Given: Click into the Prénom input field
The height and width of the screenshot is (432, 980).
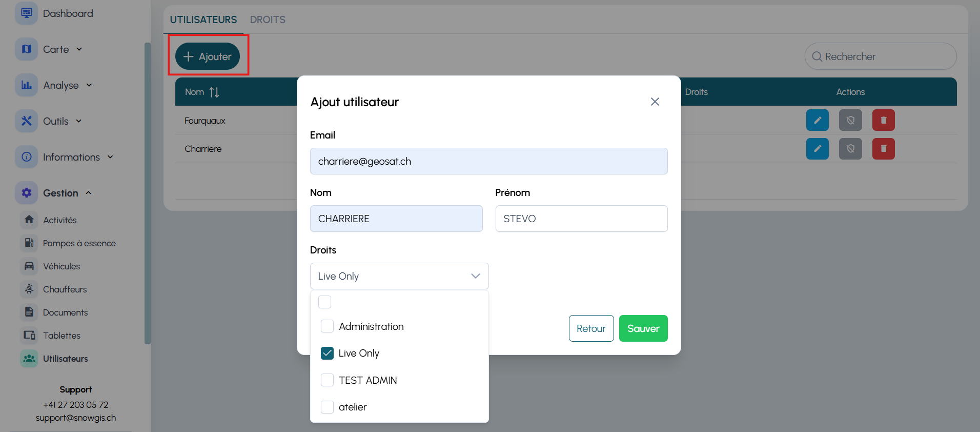Looking at the screenshot, I should coord(581,219).
